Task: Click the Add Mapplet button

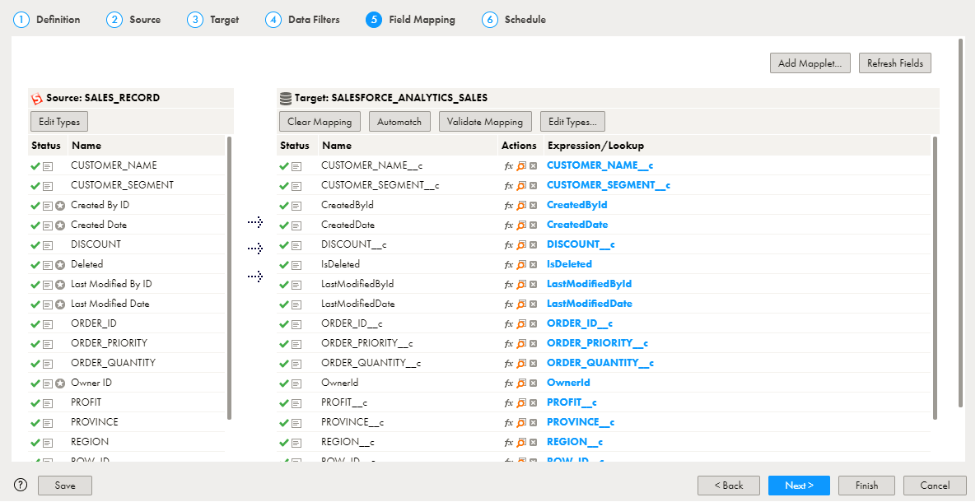Action: 810,63
